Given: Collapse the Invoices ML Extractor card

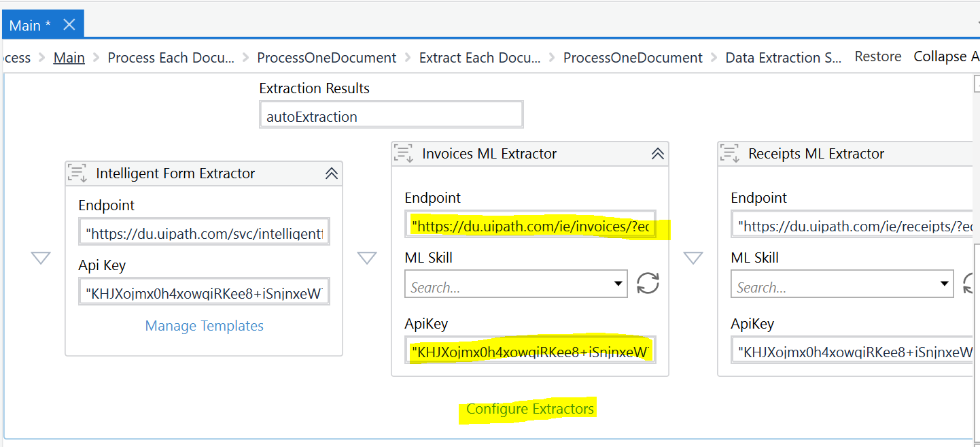Looking at the screenshot, I should pos(657,154).
